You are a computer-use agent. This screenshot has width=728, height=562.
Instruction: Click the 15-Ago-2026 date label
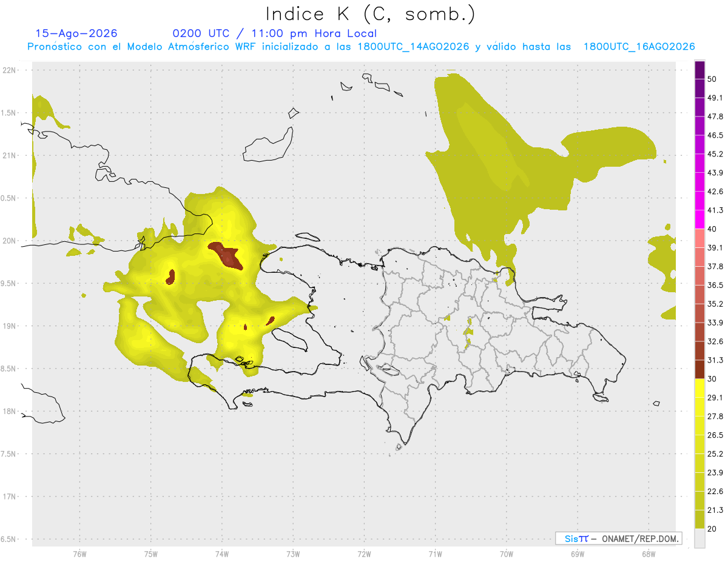click(76, 33)
